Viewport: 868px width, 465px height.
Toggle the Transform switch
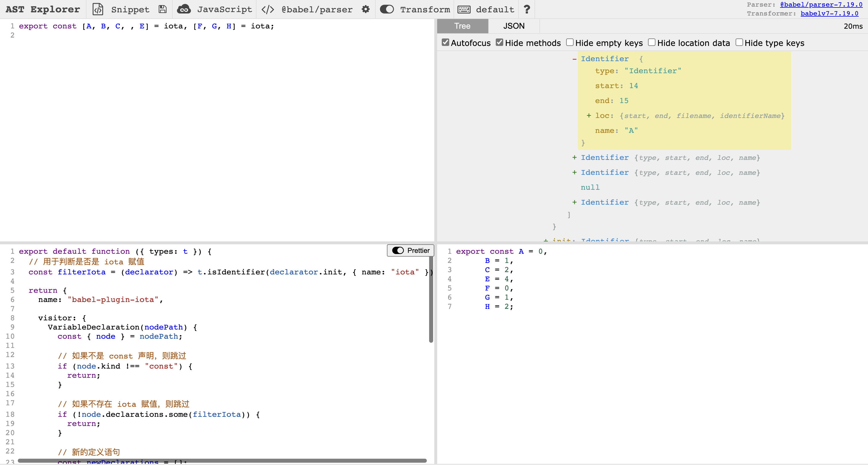[387, 9]
